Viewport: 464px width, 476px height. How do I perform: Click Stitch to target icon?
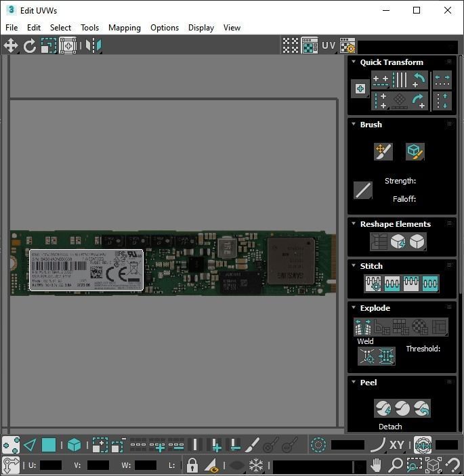coord(373,284)
